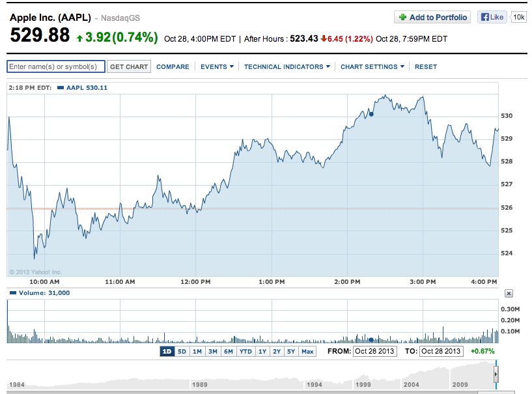
Task: Click the symbol name input field
Action: click(x=55, y=66)
